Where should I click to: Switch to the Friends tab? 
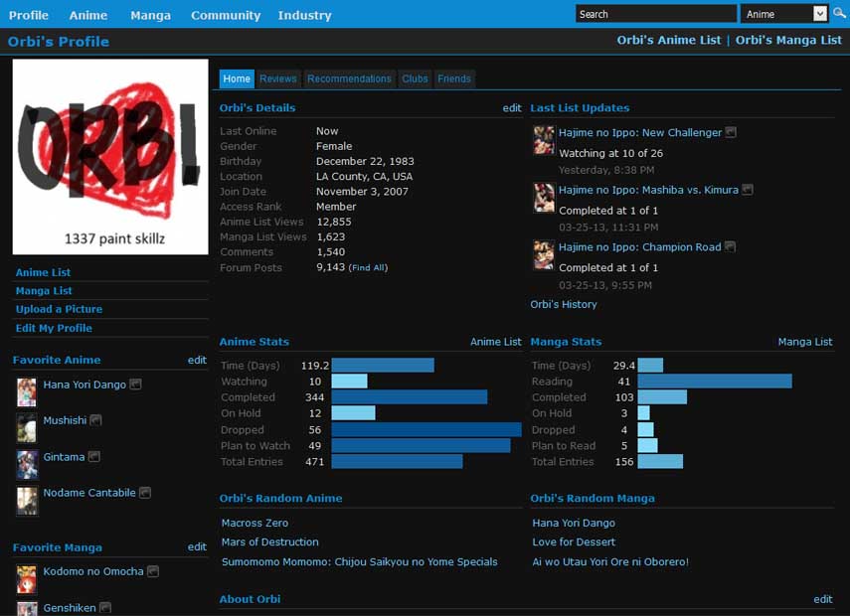454,78
